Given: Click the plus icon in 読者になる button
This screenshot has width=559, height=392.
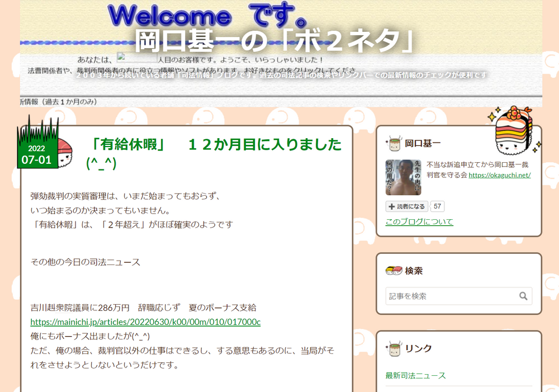Looking at the screenshot, I should pos(391,206).
